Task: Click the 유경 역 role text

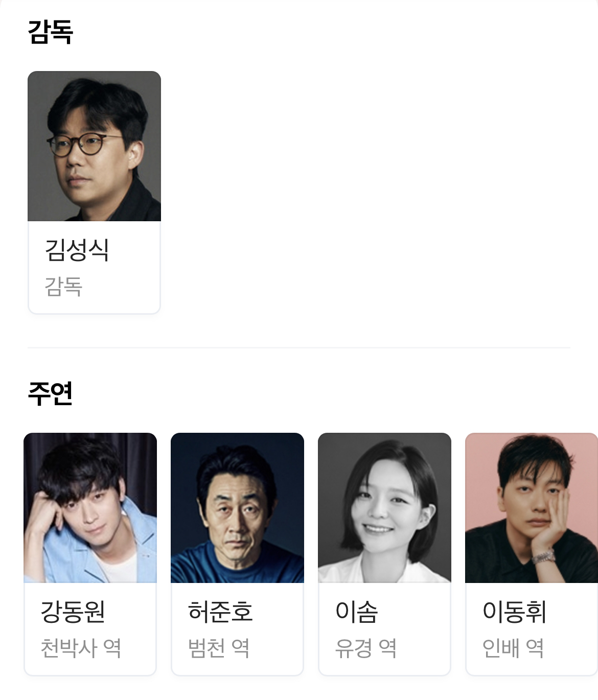Action: pyautogui.click(x=366, y=648)
